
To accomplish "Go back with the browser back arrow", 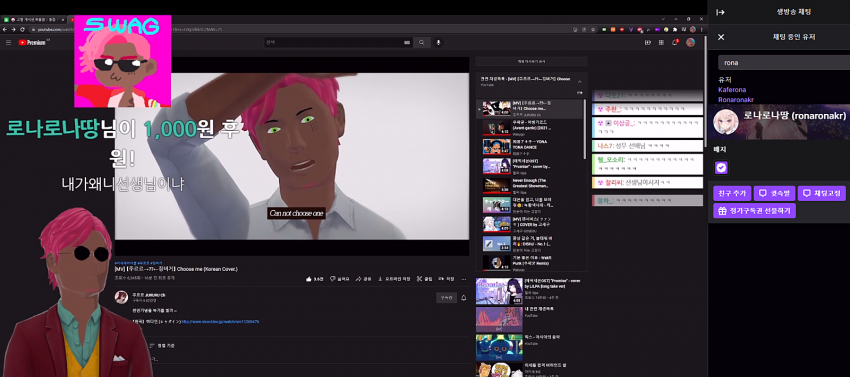I will click(5, 29).
